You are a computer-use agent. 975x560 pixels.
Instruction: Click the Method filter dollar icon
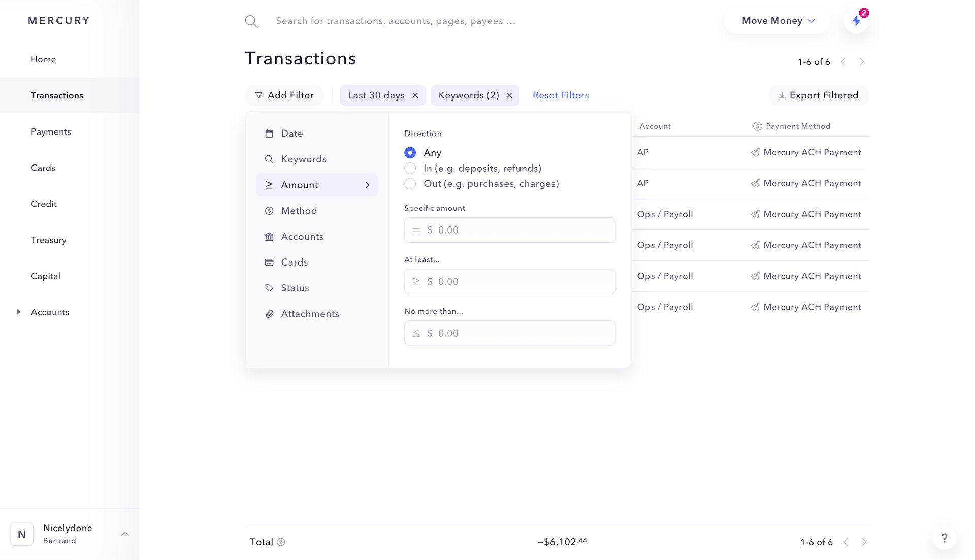coord(269,210)
